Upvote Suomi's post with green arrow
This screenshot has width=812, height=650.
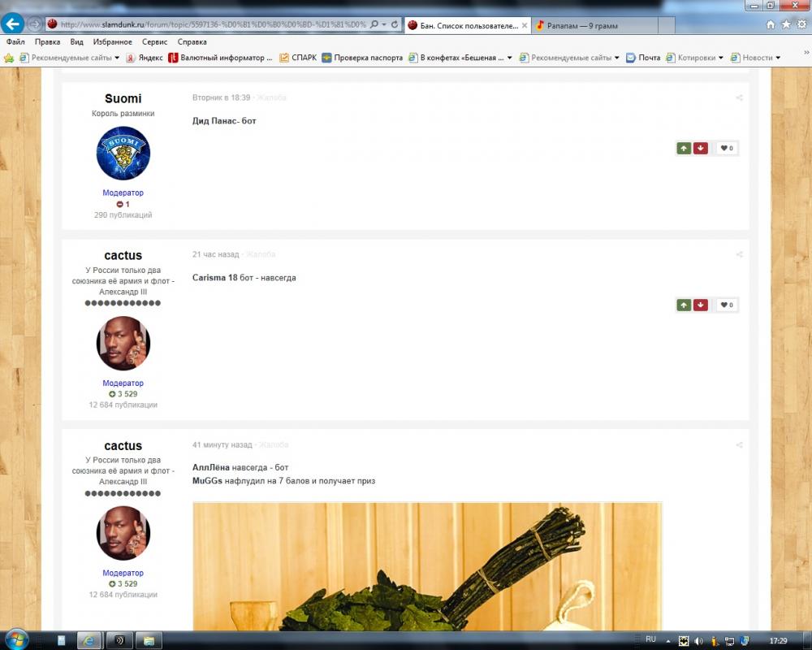tap(684, 148)
